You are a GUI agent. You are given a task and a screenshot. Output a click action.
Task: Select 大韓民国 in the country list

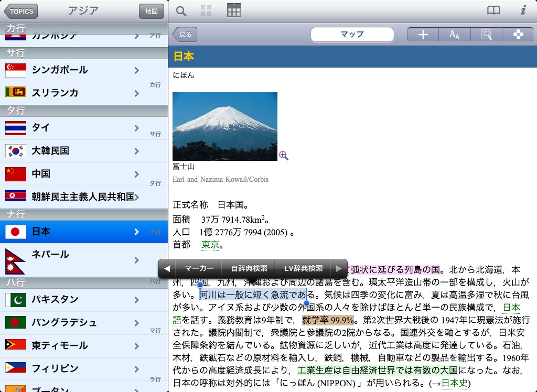pos(71,151)
